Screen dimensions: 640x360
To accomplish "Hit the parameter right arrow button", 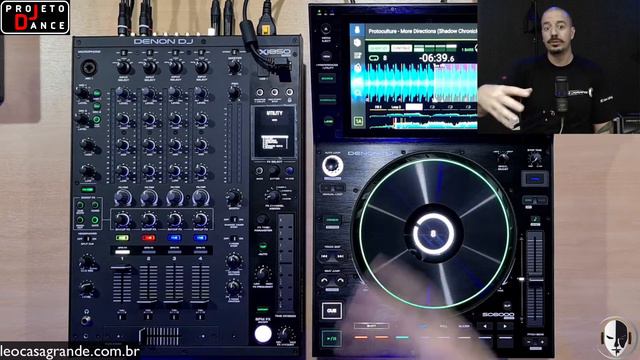I will (505, 326).
